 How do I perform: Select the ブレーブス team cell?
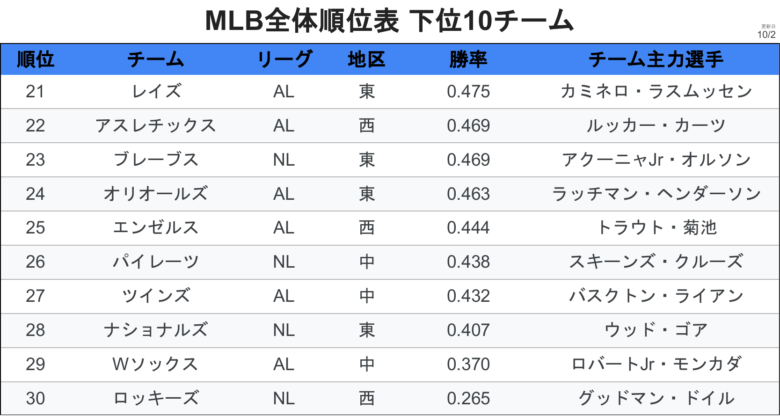tap(155, 160)
